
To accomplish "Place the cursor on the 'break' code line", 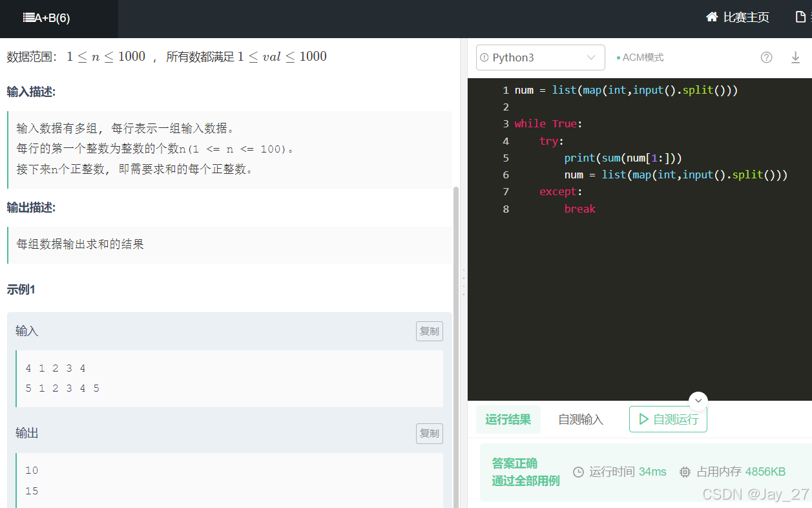I will [580, 209].
